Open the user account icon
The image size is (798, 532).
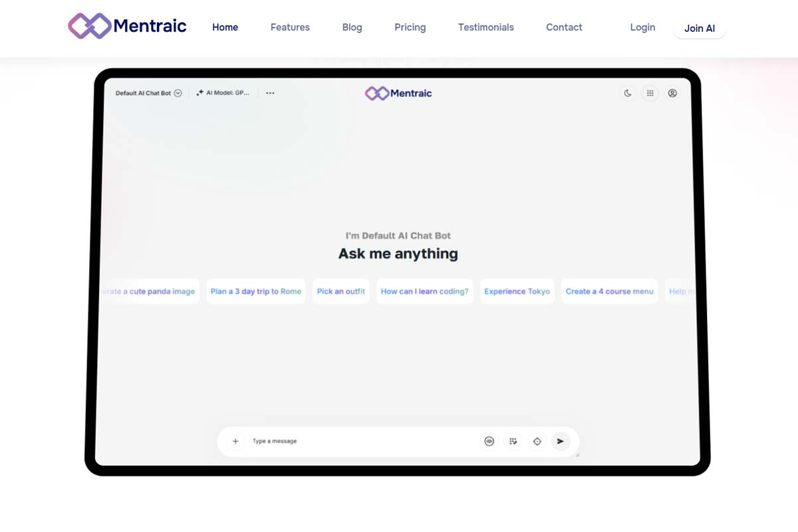tap(672, 93)
